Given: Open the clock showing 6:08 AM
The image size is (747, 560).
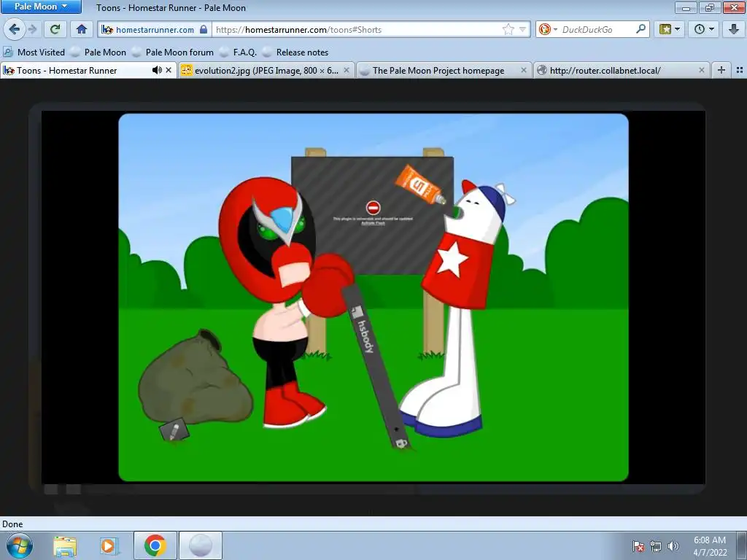Looking at the screenshot, I should click(x=710, y=546).
